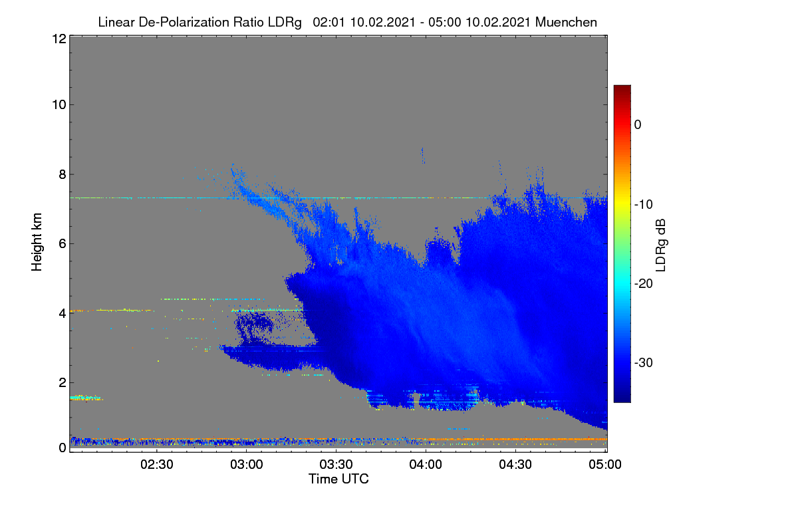Click the colorbar -10 dB tick label

pyautogui.click(x=644, y=204)
